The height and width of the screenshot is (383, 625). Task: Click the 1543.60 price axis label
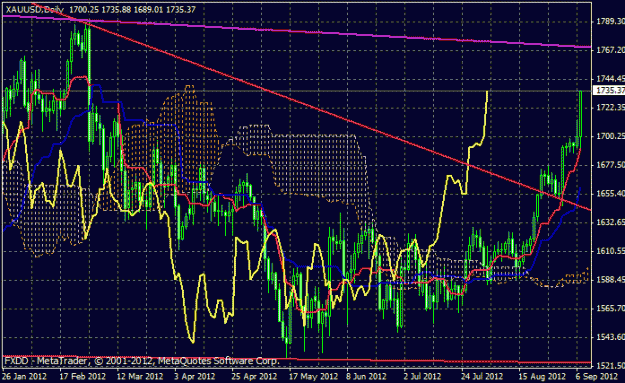[610, 337]
